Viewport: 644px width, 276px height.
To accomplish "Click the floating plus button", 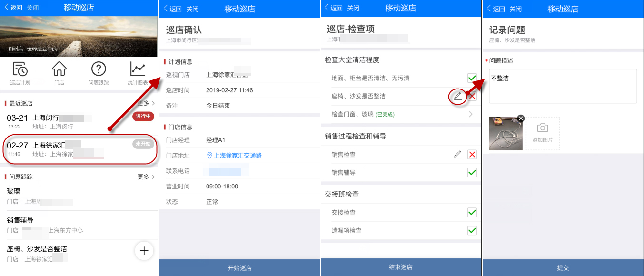I will [x=144, y=251].
